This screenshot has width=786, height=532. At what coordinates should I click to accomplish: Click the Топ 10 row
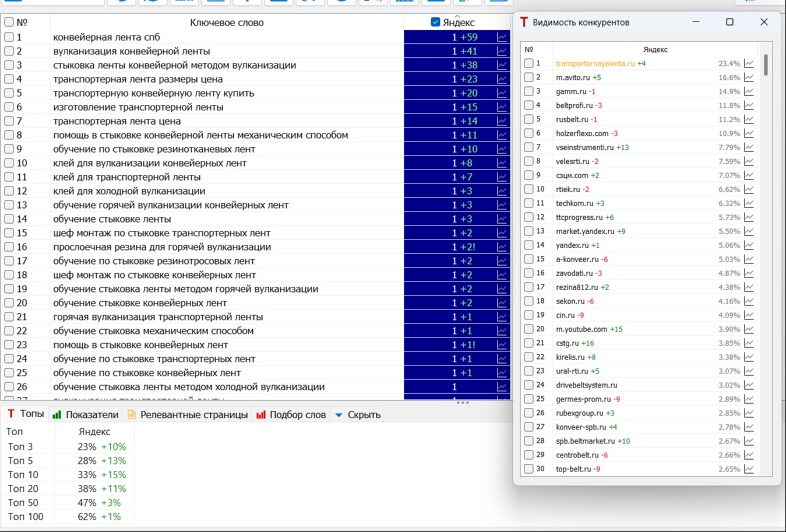coord(69,475)
